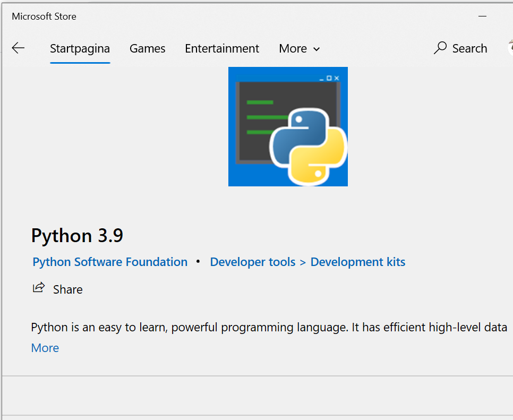Switch to the Games tab
513x420 pixels.
click(x=147, y=48)
